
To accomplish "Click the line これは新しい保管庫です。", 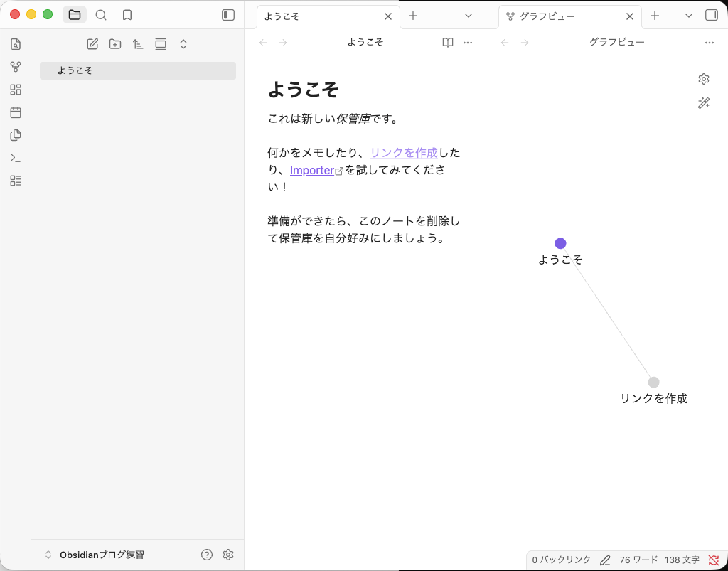I will point(333,119).
